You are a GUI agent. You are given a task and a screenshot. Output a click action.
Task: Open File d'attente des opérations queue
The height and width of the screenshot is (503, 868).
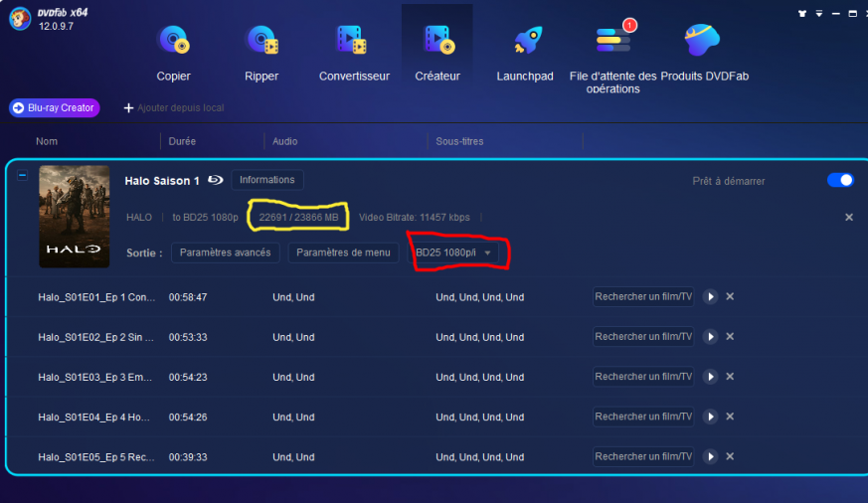point(612,41)
